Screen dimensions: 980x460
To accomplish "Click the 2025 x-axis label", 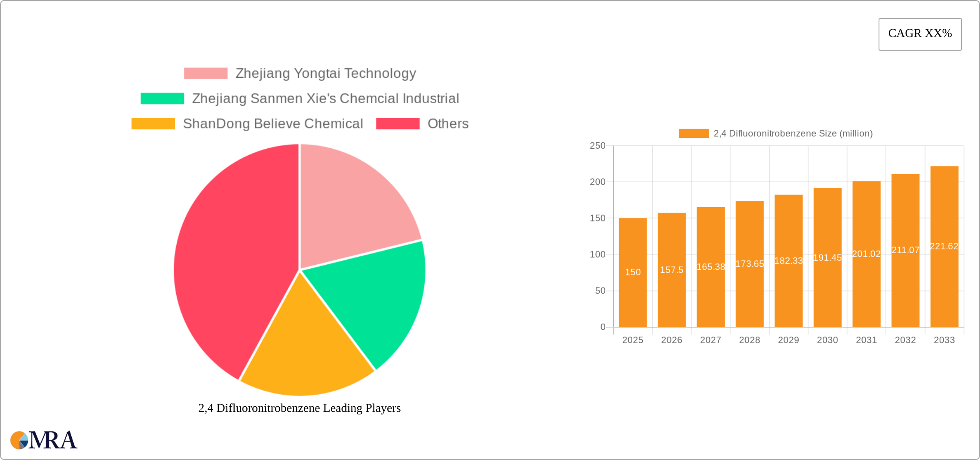I will point(633,340).
